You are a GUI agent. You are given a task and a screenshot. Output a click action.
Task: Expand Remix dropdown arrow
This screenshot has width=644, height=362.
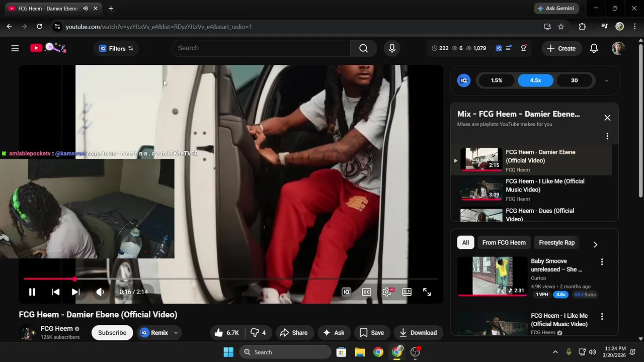tap(176, 333)
